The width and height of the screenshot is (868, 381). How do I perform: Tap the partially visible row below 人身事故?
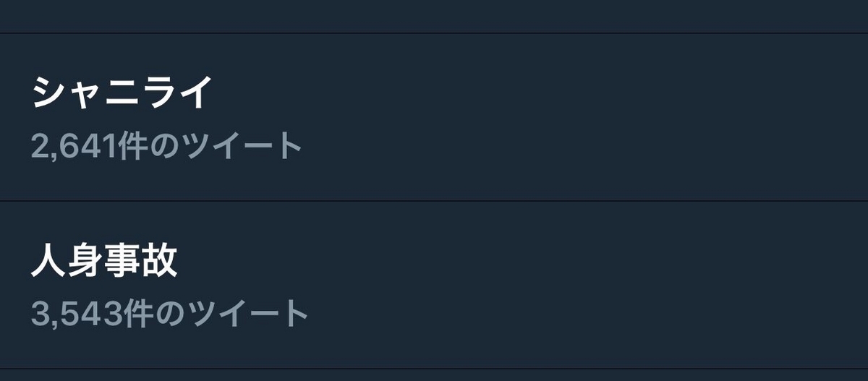(x=434, y=375)
